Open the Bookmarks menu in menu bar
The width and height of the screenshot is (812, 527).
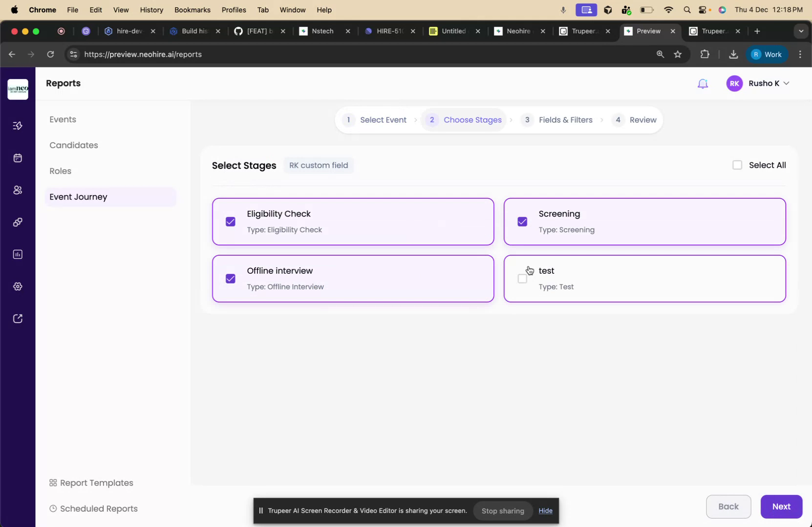tap(192, 10)
